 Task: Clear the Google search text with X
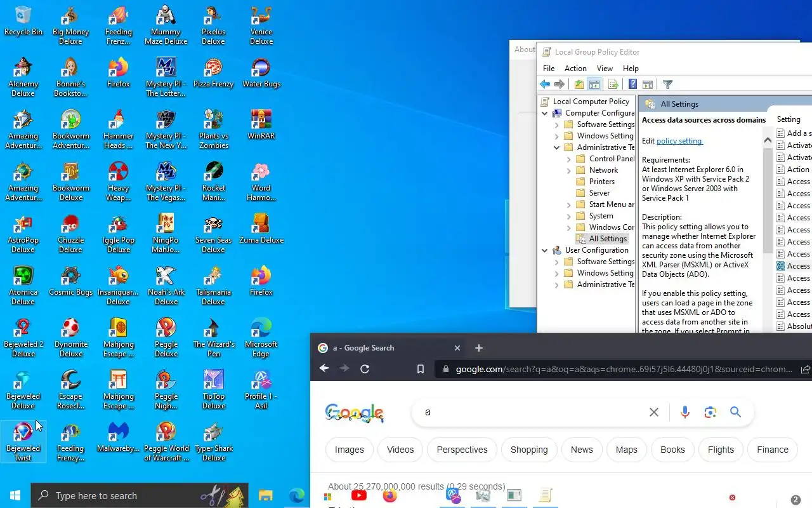coord(654,412)
